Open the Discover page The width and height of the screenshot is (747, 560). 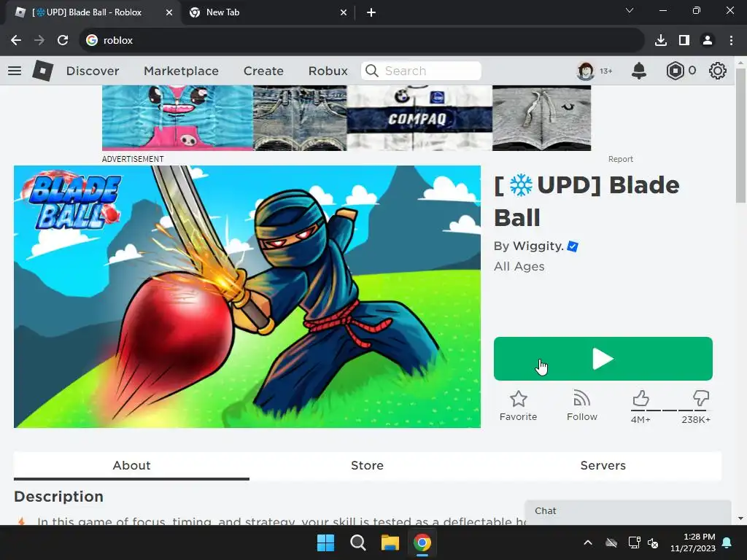click(x=93, y=71)
